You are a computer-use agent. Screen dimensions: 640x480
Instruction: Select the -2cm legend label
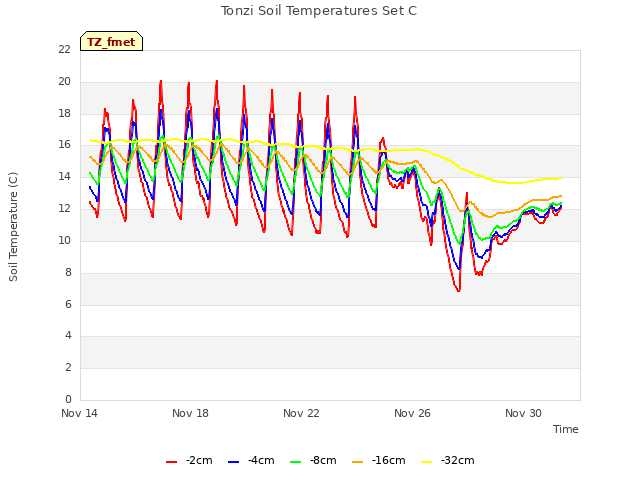point(199,460)
